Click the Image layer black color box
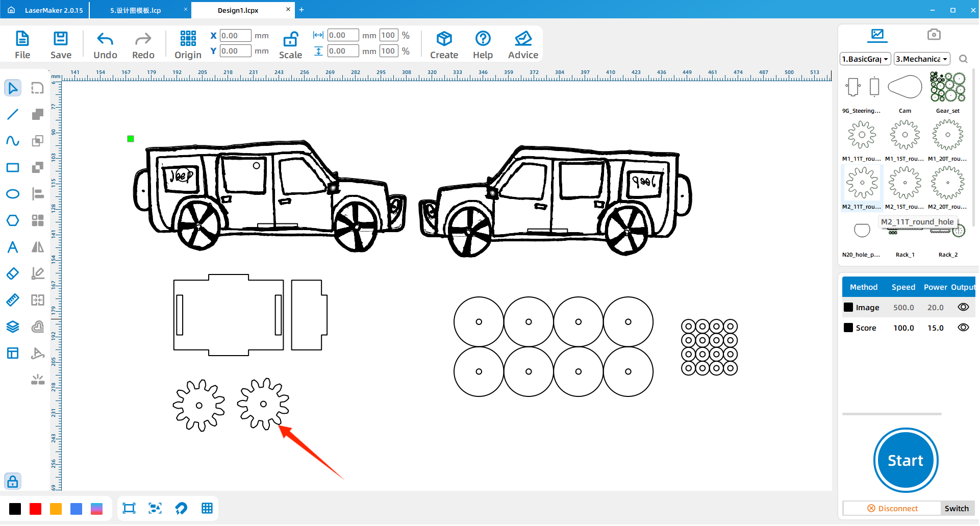The width and height of the screenshot is (980, 526). 848,307
